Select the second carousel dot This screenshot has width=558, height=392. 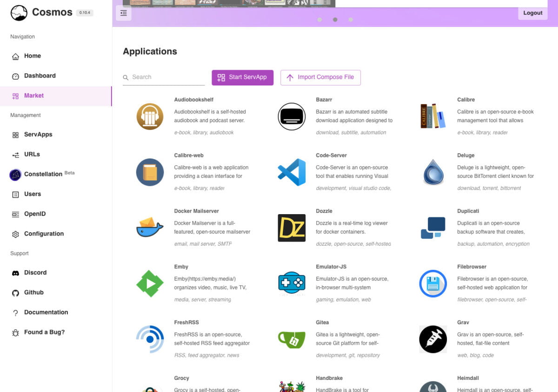coord(335,20)
